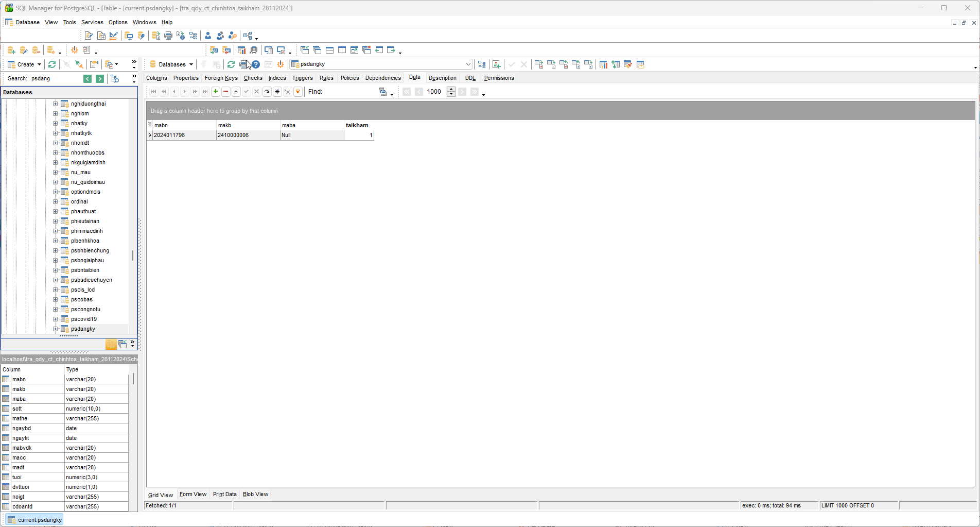
Task: Click the Type column header in bottom panel
Action: (96, 369)
